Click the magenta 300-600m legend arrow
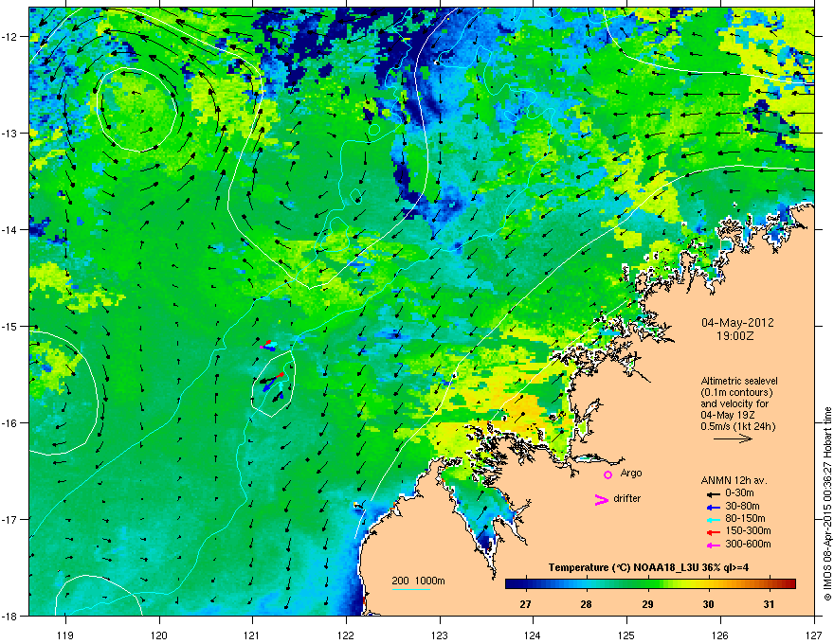 712,545
